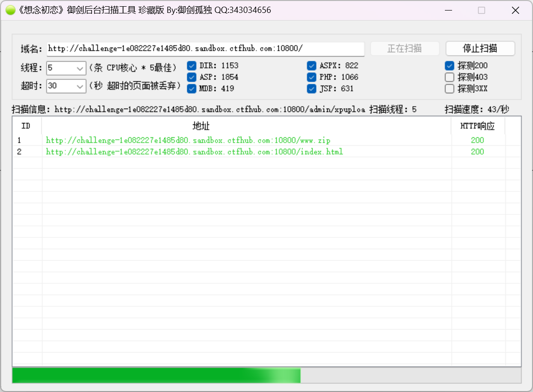The height and width of the screenshot is (392, 533).
Task: Click the green app icon in title bar
Action: point(11,10)
